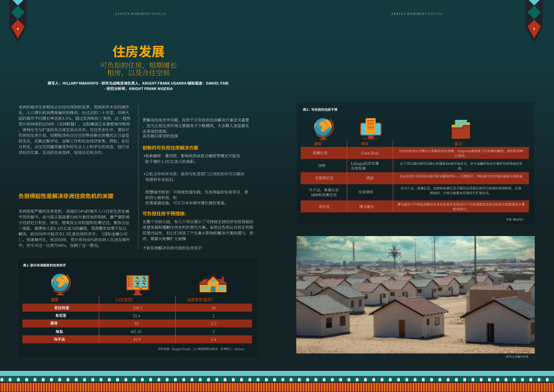Click the column header 人口(百万)
The height and width of the screenshot is (392, 554).
pos(124,299)
